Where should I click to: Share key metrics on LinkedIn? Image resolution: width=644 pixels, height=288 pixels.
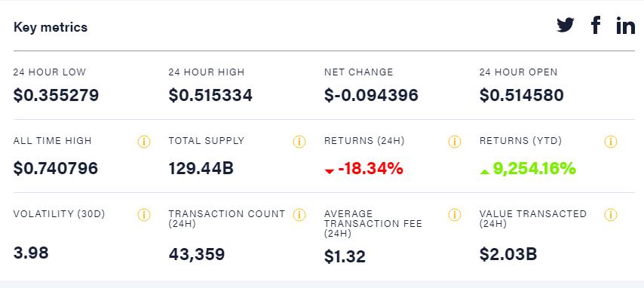[x=625, y=26]
